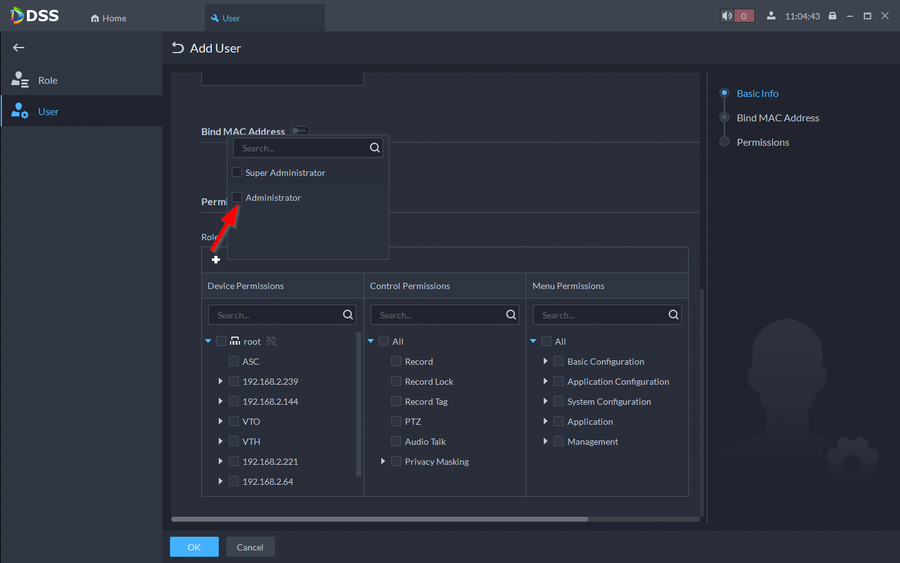Click OK to save the user
Viewport: 900px width, 563px height.
[x=194, y=547]
